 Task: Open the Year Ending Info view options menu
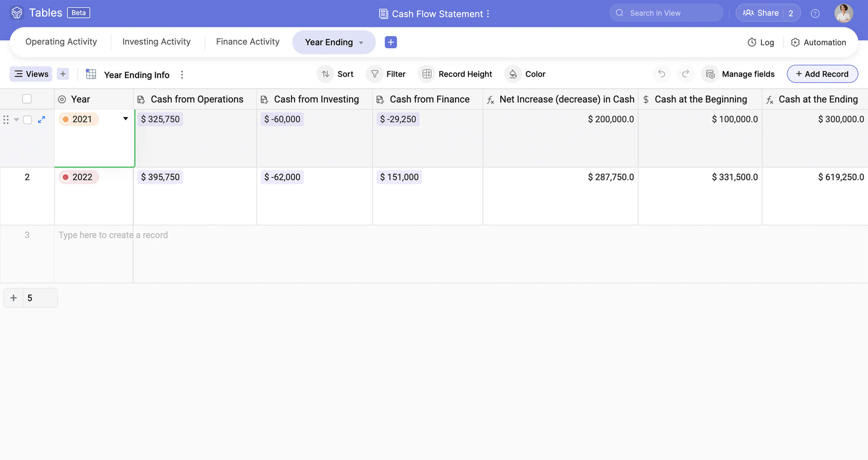pos(182,75)
